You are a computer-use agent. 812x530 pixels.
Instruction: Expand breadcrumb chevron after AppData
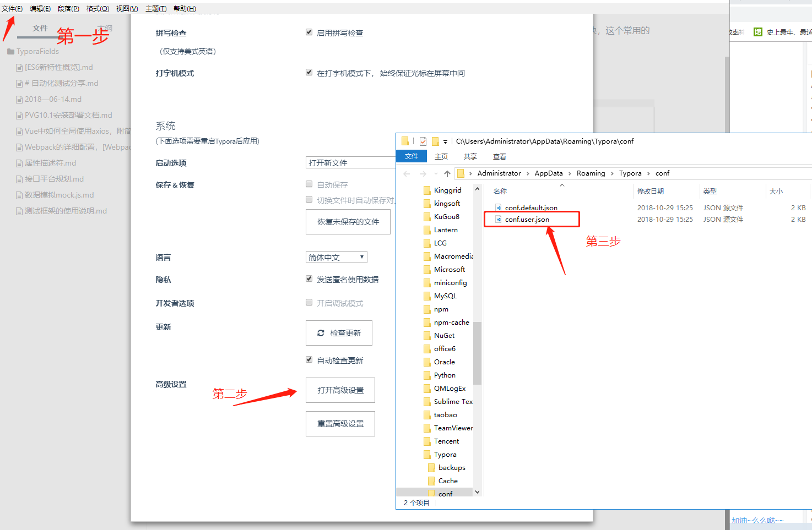point(570,173)
